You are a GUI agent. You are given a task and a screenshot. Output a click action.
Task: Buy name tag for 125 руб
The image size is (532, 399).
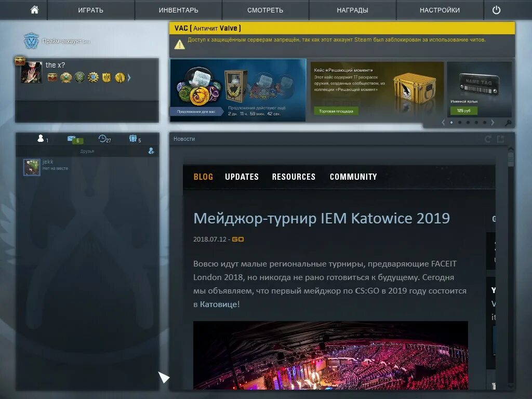click(463, 111)
